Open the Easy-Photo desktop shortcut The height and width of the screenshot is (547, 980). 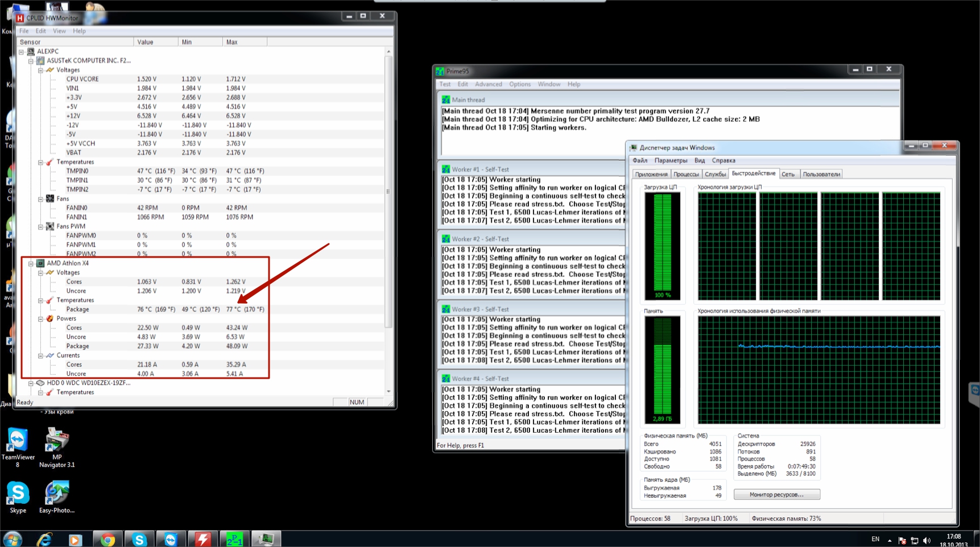click(x=57, y=498)
